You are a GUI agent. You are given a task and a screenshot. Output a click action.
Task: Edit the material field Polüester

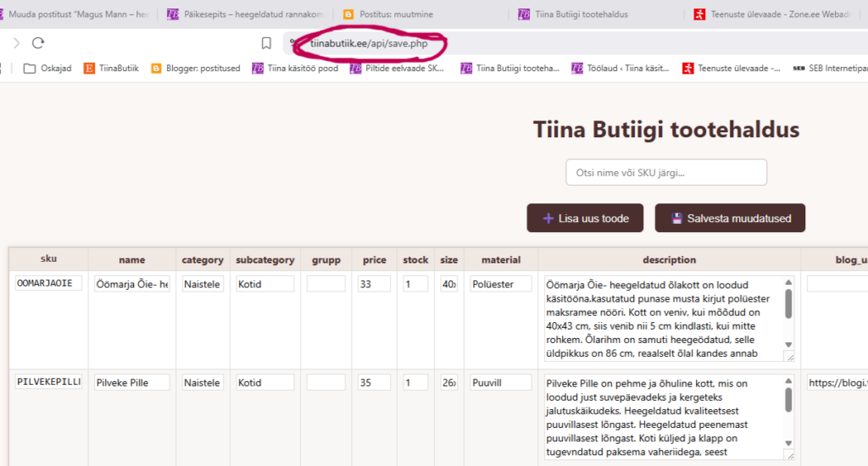(x=501, y=284)
